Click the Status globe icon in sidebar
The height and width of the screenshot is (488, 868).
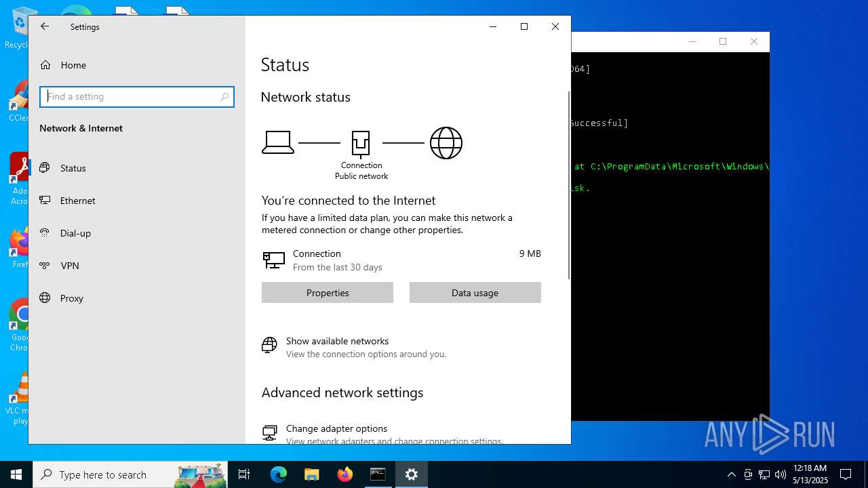coord(45,167)
